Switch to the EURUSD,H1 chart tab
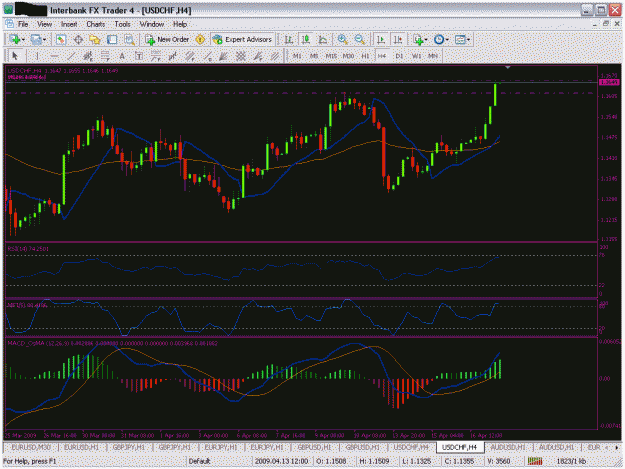The image size is (625, 469). coord(81,447)
